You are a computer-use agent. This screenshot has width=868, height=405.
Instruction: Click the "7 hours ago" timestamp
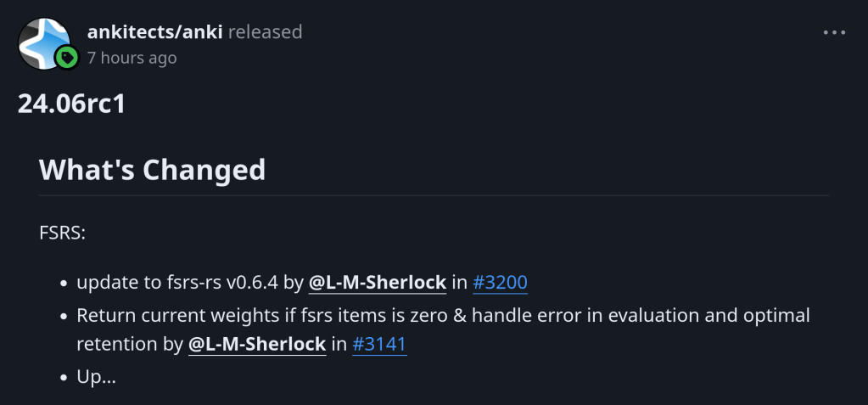tap(132, 58)
